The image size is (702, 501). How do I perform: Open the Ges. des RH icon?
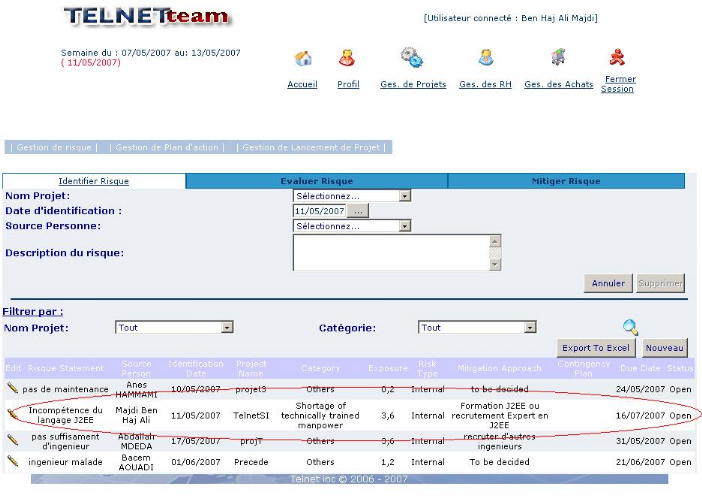pyautogui.click(x=485, y=58)
